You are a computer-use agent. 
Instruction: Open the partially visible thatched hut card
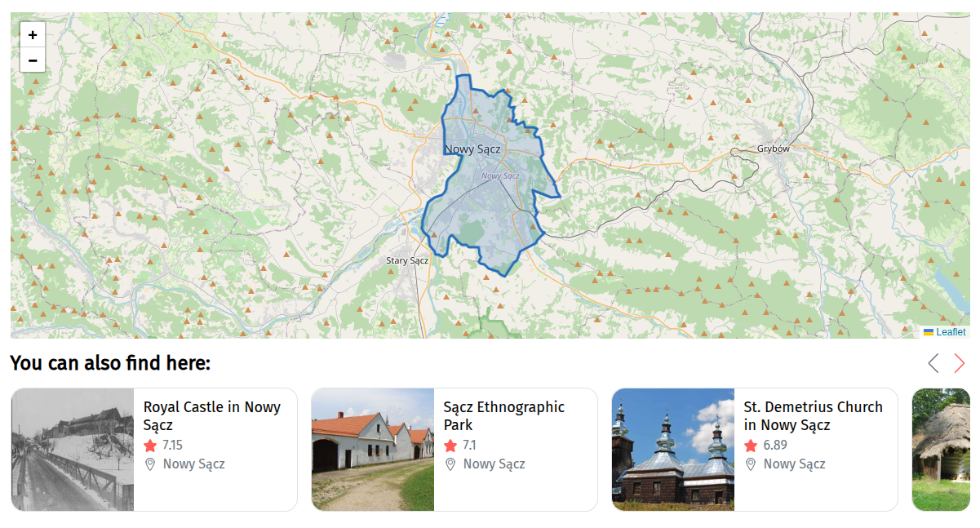pyautogui.click(x=941, y=450)
